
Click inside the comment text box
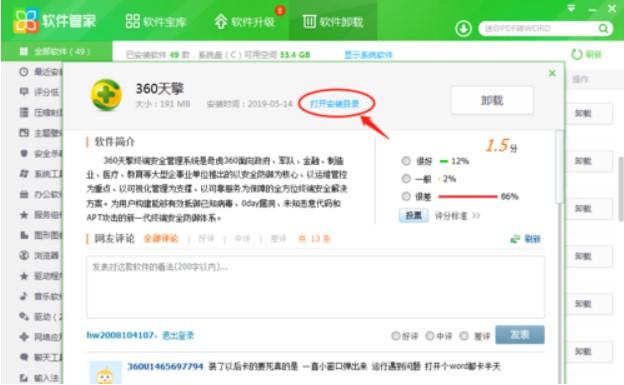(x=315, y=287)
